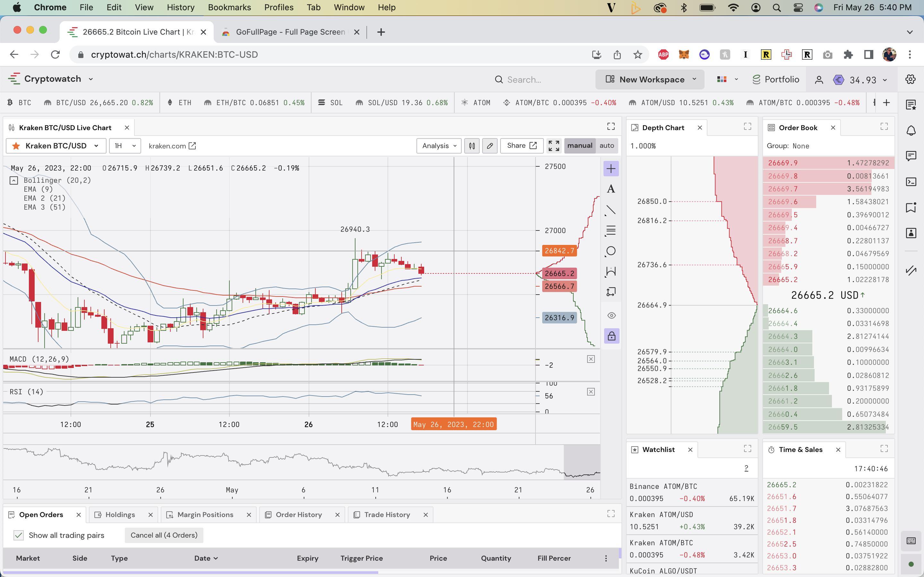The image size is (924, 577).
Task: Select the crosshair drawing tool
Action: point(611,169)
